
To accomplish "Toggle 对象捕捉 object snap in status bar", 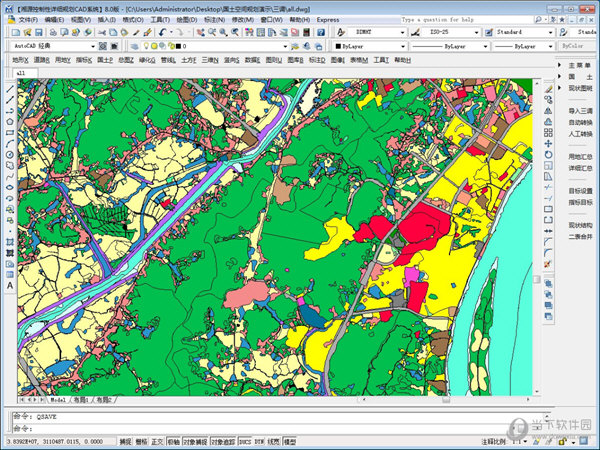I will (195, 440).
